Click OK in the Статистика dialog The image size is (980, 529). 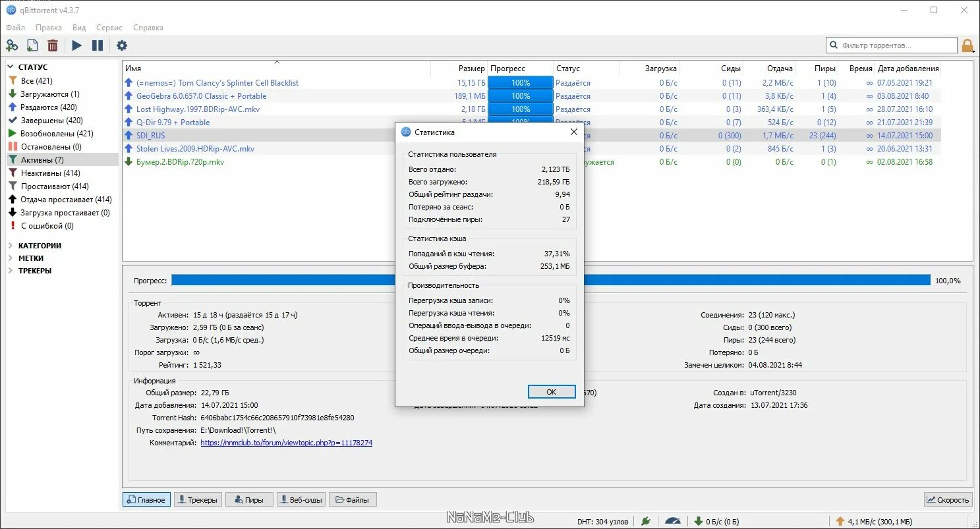coord(552,392)
